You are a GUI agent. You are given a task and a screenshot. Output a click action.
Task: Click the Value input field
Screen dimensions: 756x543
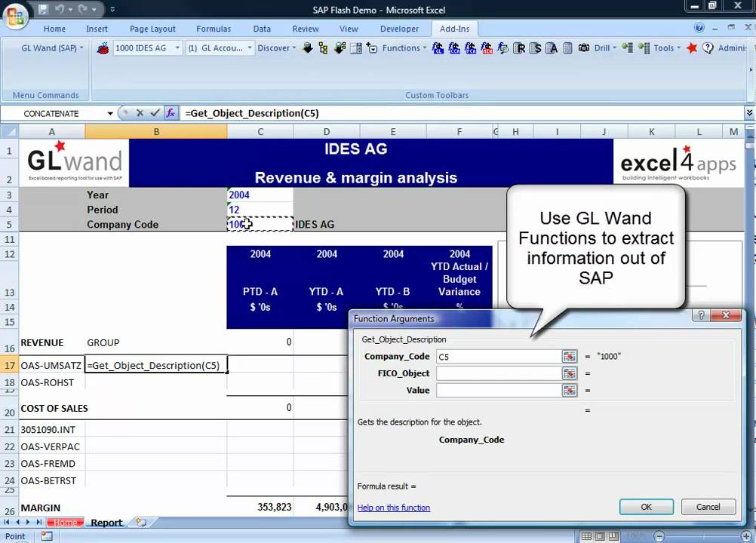tap(499, 390)
